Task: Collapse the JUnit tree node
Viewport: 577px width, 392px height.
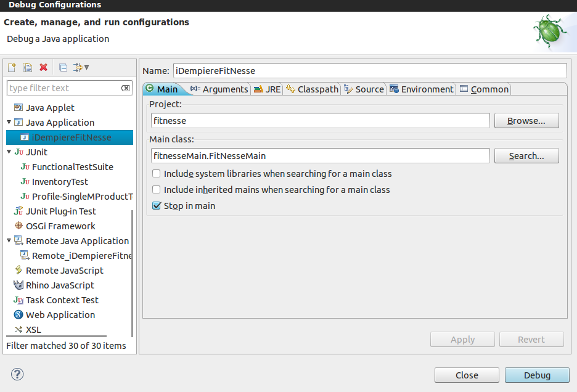Action: [9, 152]
